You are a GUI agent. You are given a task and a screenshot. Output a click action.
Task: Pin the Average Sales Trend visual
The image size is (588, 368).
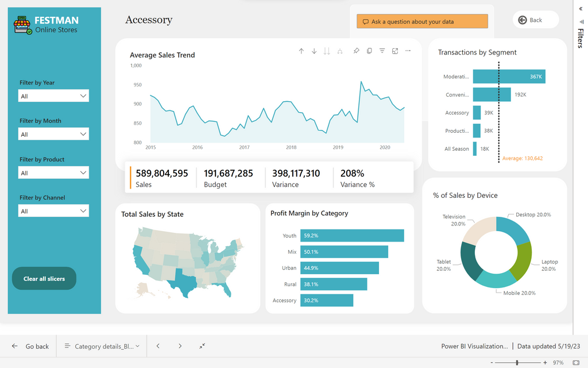pyautogui.click(x=356, y=51)
